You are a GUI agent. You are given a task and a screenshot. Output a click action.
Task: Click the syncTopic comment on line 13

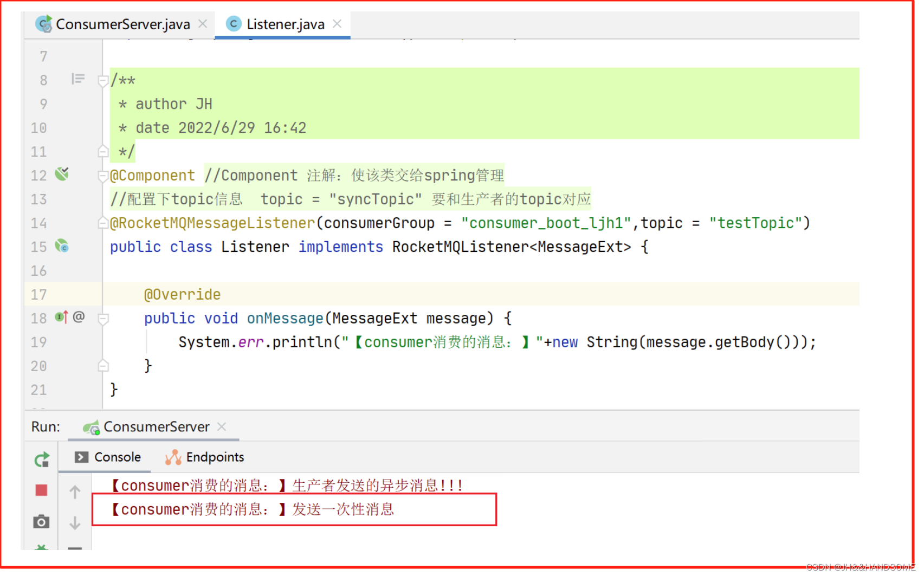[x=351, y=199]
